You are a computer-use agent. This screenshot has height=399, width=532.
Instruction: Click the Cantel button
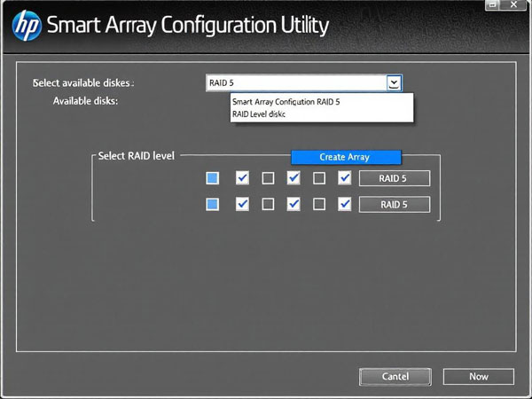click(x=395, y=377)
